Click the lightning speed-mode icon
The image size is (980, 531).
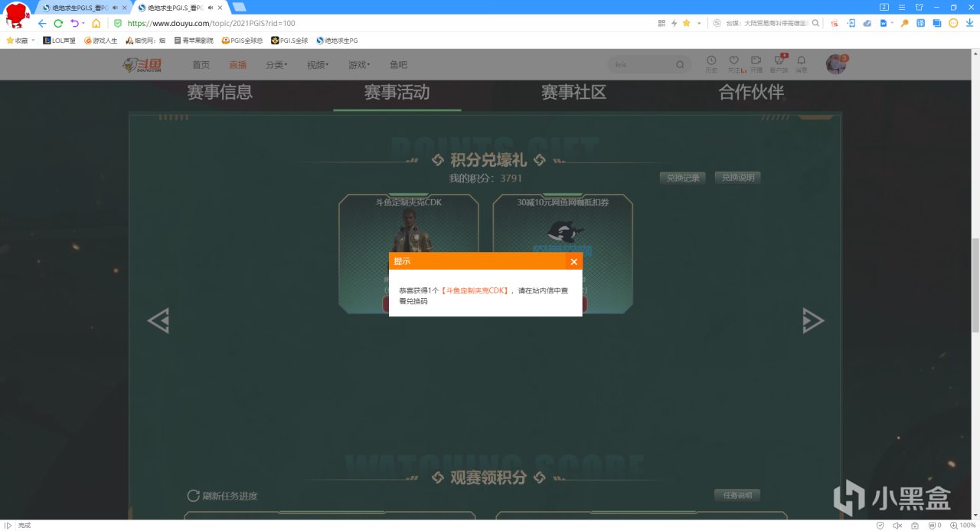pos(674,23)
